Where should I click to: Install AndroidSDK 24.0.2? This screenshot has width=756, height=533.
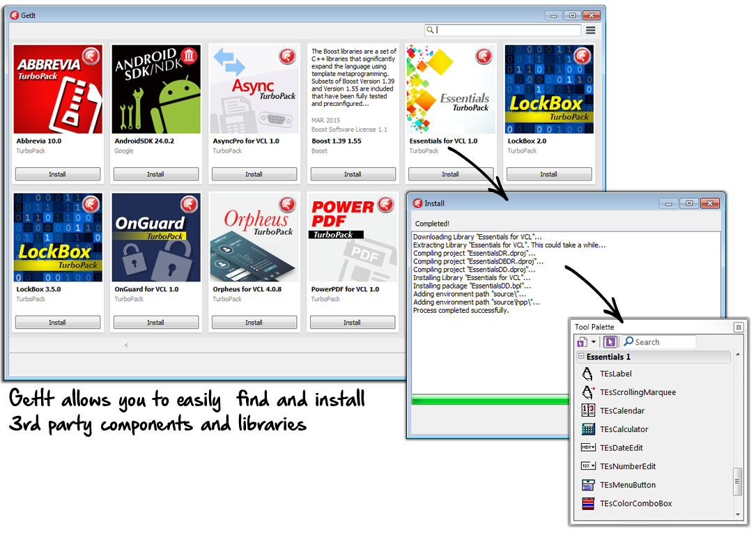(156, 174)
